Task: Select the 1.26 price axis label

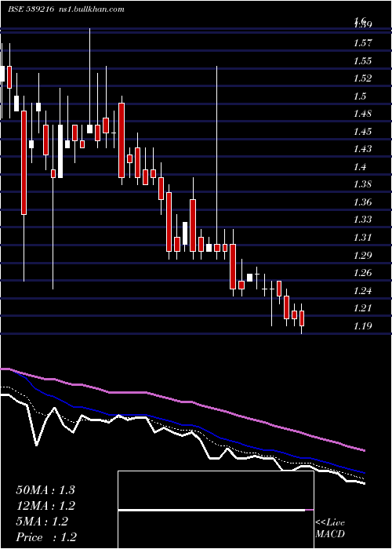Action: tap(362, 273)
